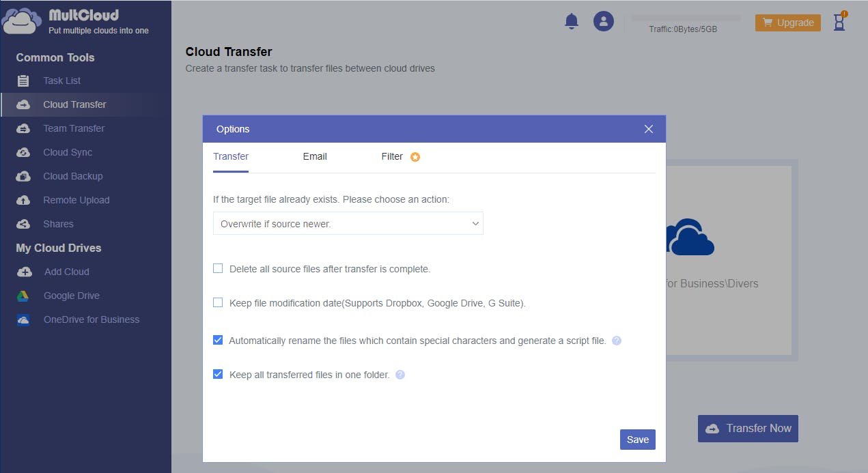Click the traffic usage progress bar
The width and height of the screenshot is (868, 473).
pyautogui.click(x=686, y=18)
